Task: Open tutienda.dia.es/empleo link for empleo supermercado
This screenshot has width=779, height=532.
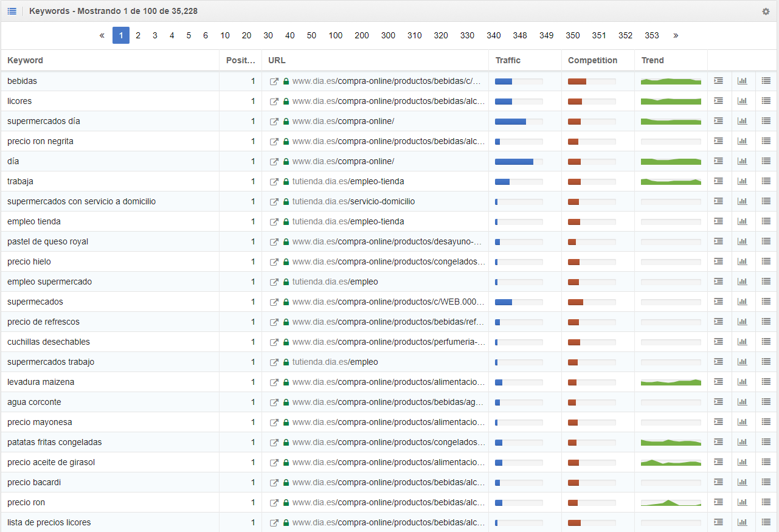Action: point(334,282)
